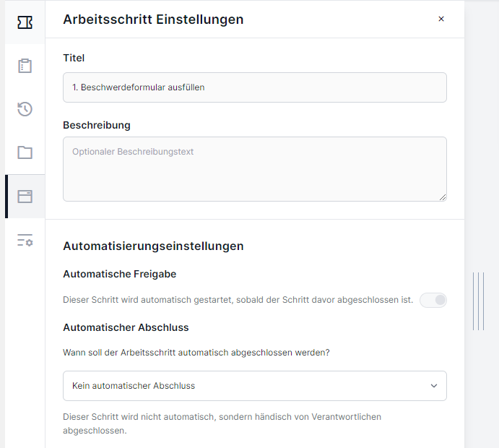Click into the Titel input field
This screenshot has height=448, width=499.
[255, 87]
